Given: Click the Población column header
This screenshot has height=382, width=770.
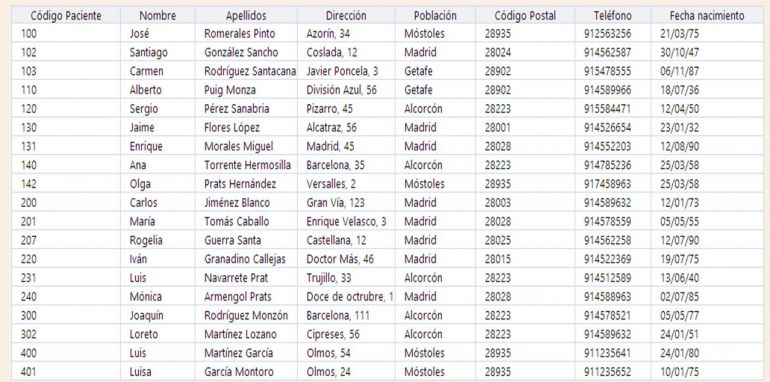Looking at the screenshot, I should (435, 16).
